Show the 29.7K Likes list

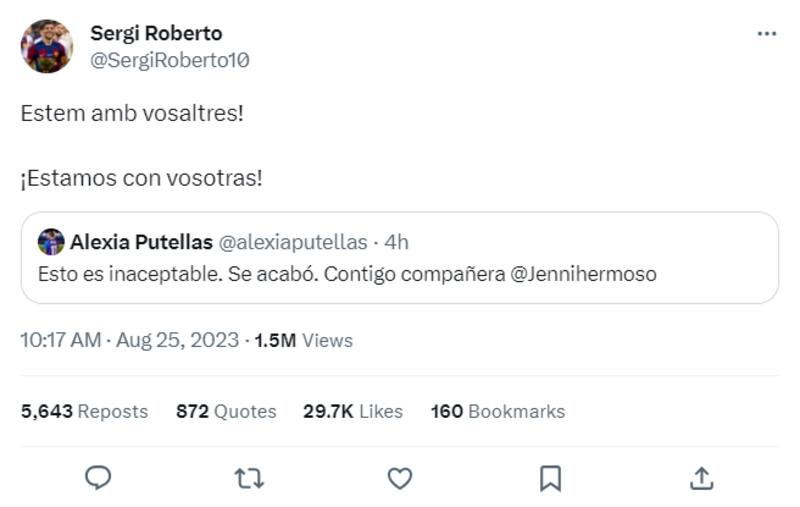coord(353,411)
